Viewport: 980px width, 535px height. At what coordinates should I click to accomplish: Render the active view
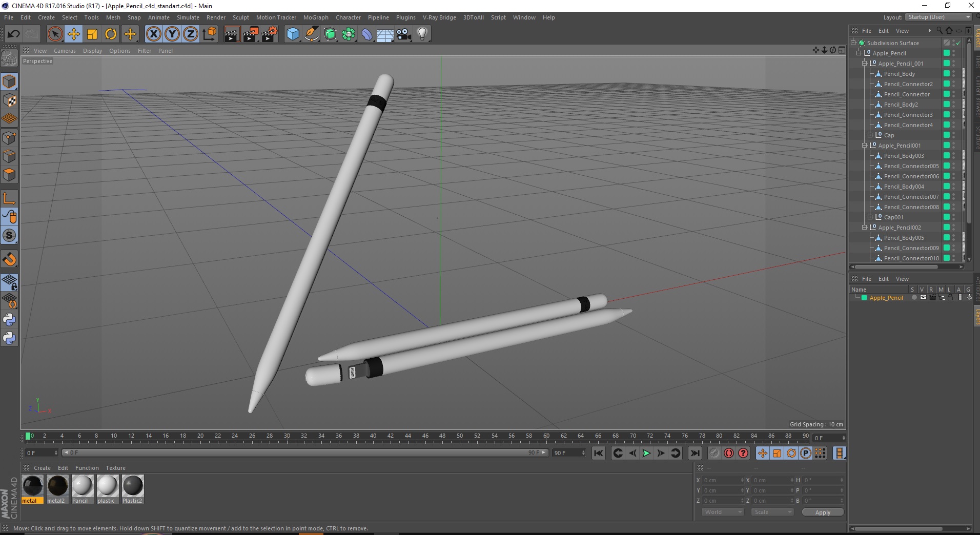(232, 34)
